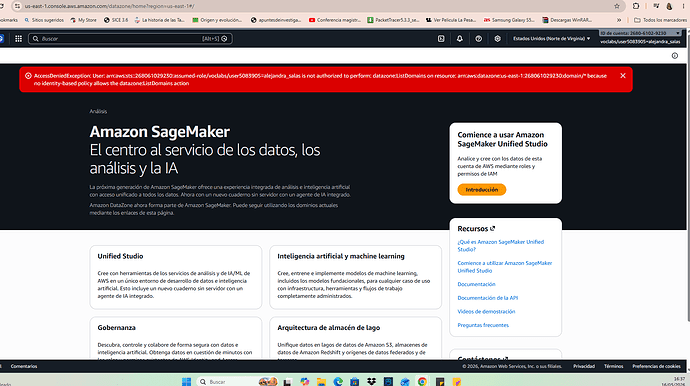Click the info icon below the account name

click(x=675, y=56)
